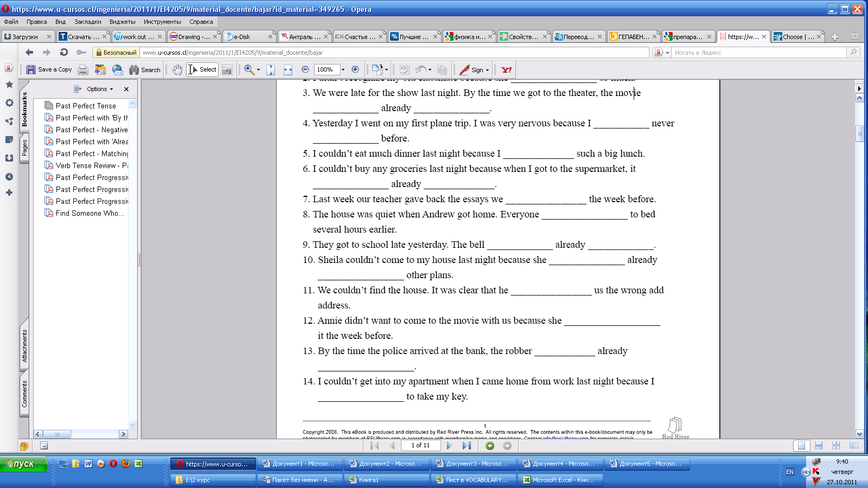Open the zoom tool dropdown arrow
868x488 pixels.
[x=258, y=70]
